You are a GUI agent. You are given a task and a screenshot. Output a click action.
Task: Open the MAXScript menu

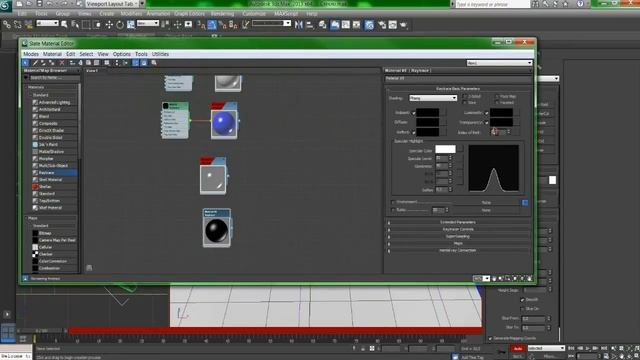click(x=286, y=13)
